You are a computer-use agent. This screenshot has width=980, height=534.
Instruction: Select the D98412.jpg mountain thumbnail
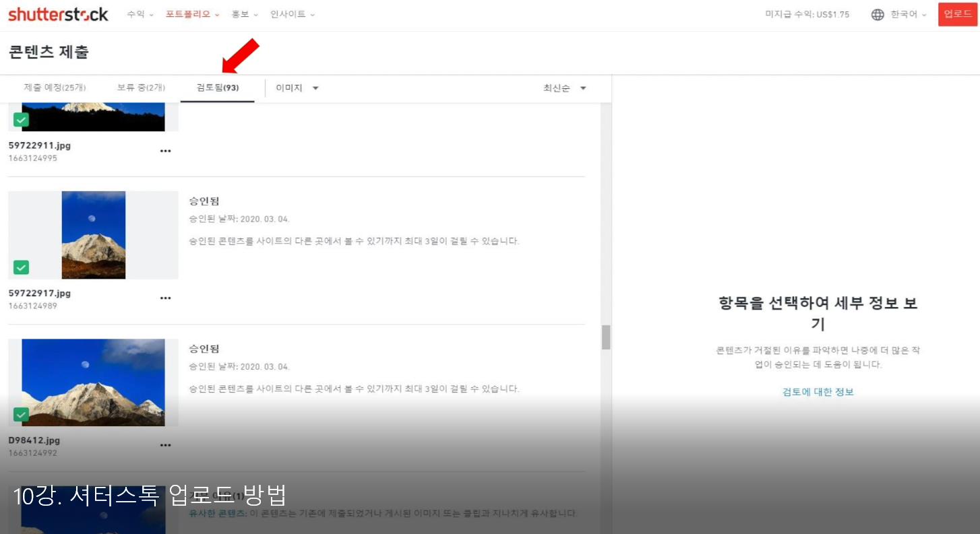point(93,382)
